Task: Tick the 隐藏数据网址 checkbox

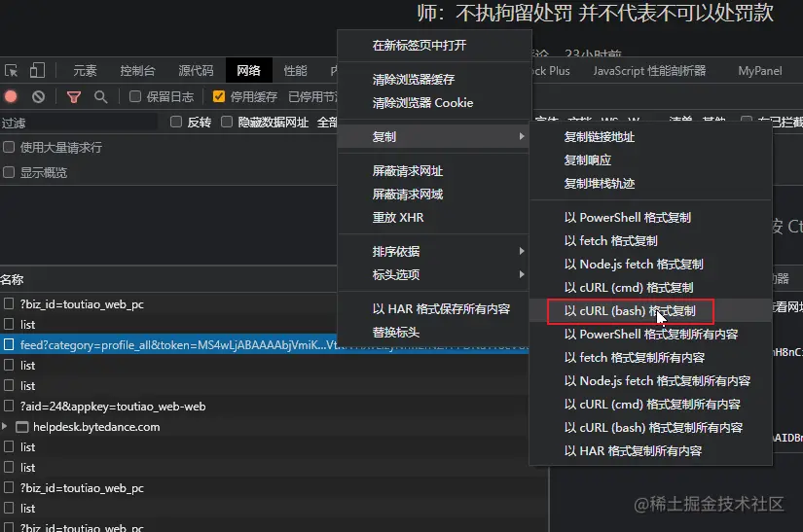Action: click(227, 122)
